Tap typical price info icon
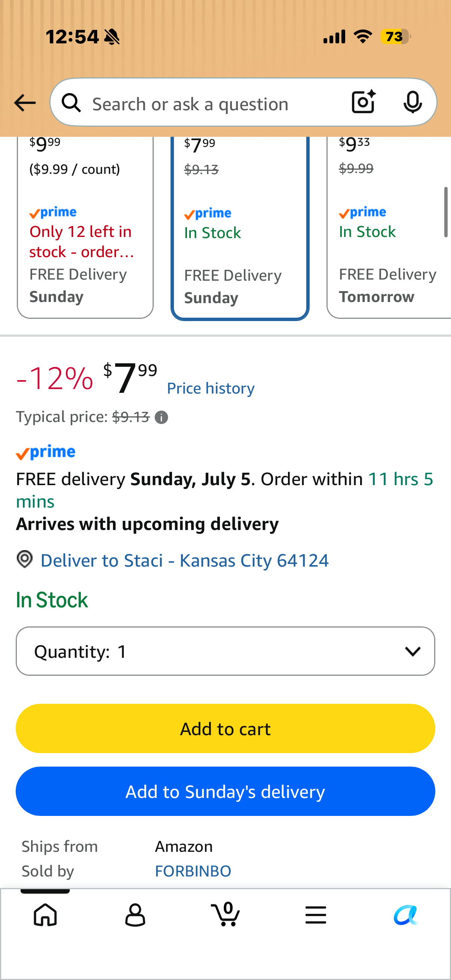Viewport: 451px width, 980px height. click(162, 418)
